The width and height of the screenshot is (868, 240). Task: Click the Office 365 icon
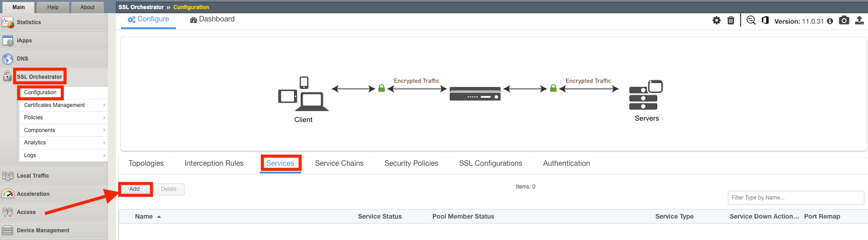pyautogui.click(x=765, y=20)
